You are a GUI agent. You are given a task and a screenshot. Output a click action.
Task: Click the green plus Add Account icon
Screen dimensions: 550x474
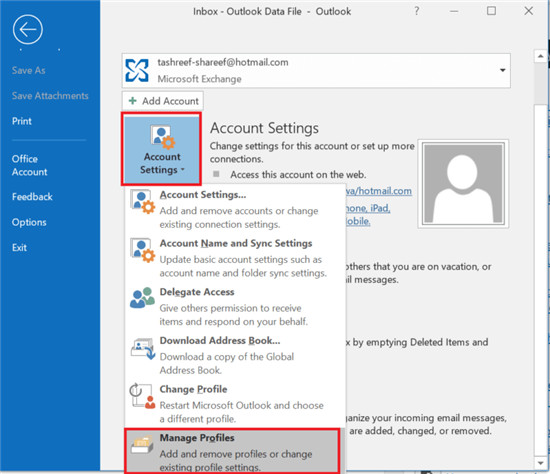[133, 101]
